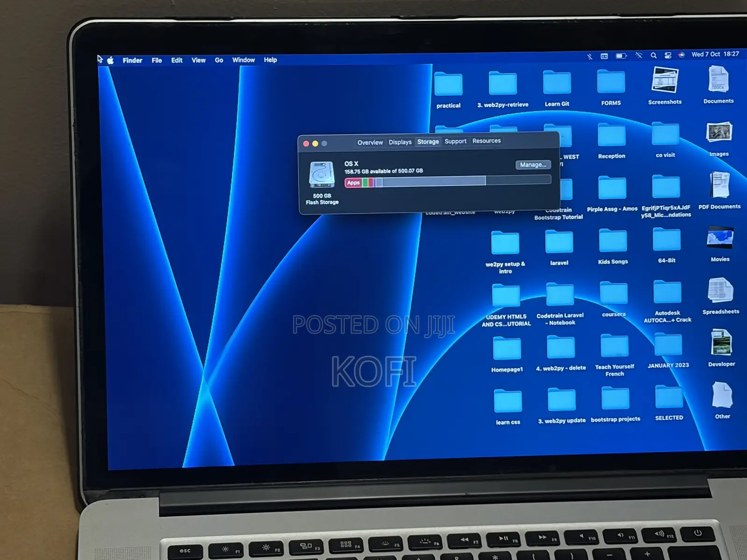Open the Finder menu
Screen dimensions: 747x560
tap(133, 60)
